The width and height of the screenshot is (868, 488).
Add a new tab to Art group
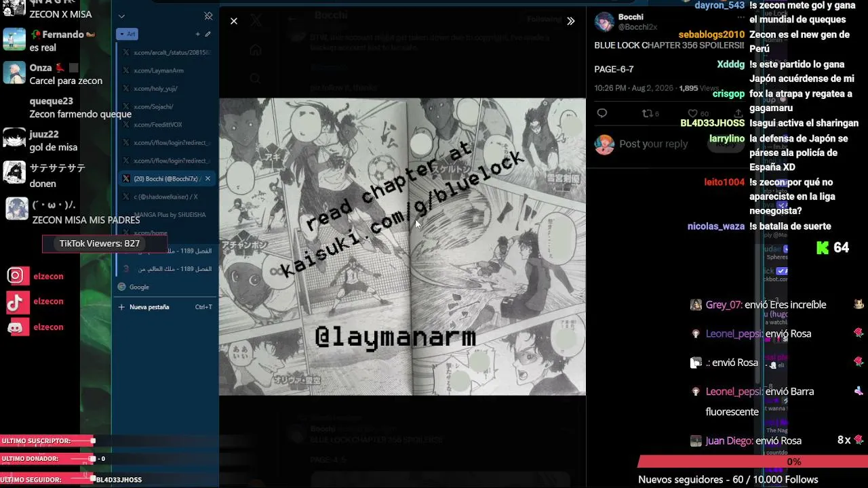point(197,34)
